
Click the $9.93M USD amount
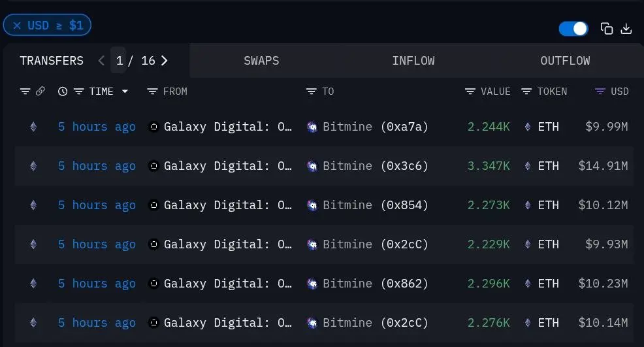[x=607, y=244]
